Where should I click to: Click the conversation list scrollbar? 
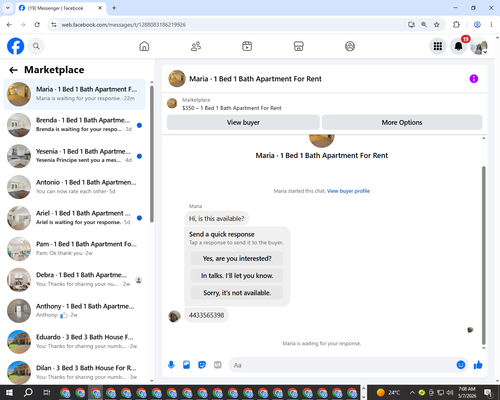click(x=152, y=153)
